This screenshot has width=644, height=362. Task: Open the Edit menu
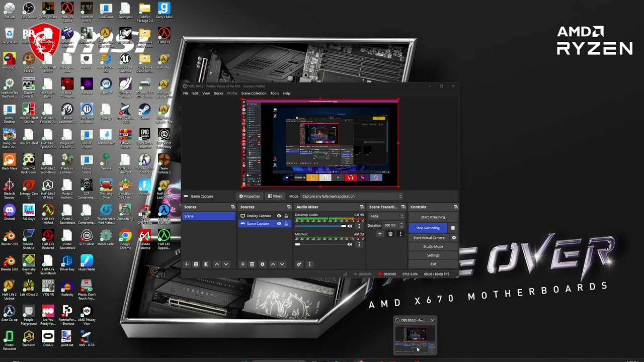(195, 94)
